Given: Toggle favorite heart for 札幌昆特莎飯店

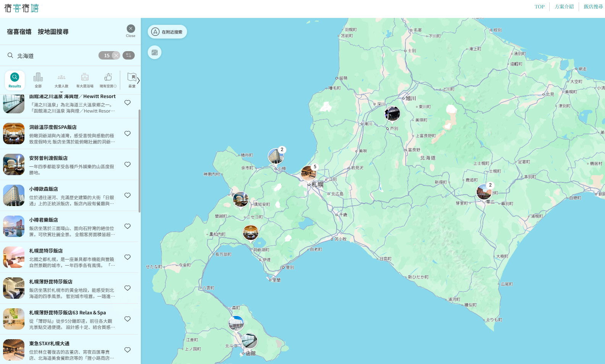Looking at the screenshot, I should click(127, 257).
